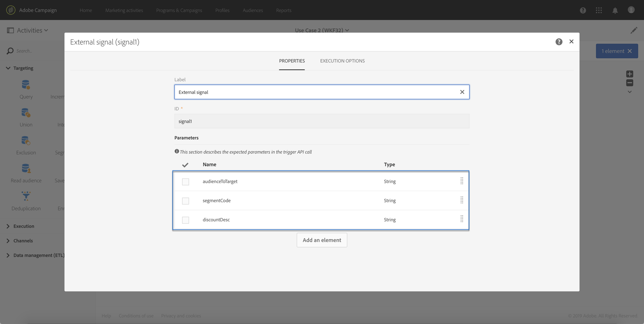Click the Add an element button
The height and width of the screenshot is (324, 644).
click(322, 240)
